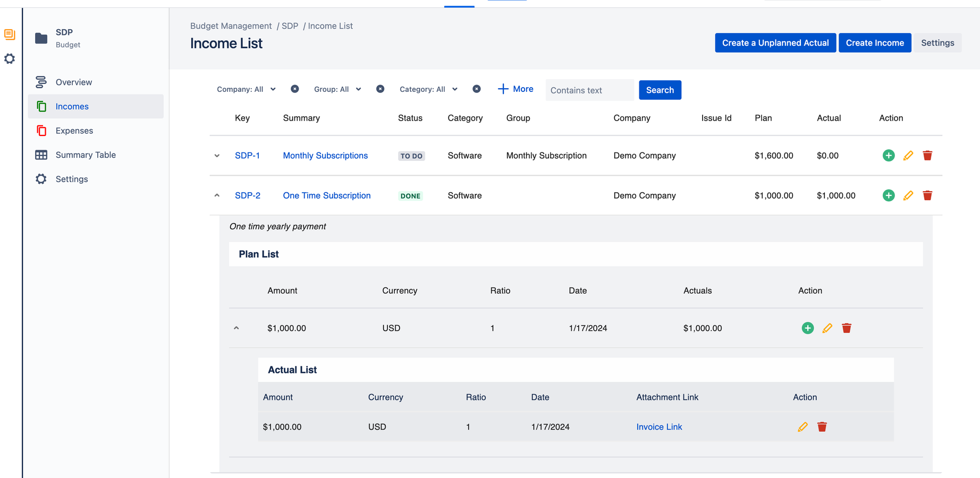Collapse the $1,000.00 plan row
980x478 pixels.
236,328
